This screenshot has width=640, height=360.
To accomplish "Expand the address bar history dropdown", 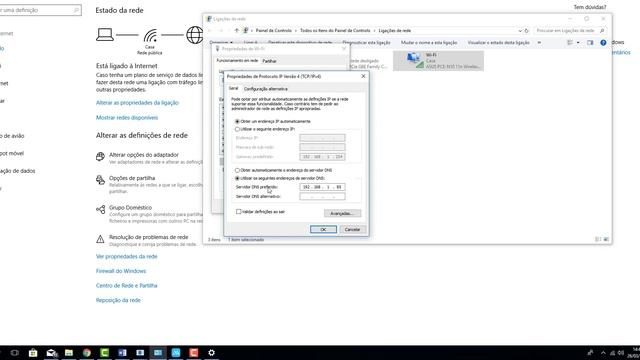I will click(520, 31).
